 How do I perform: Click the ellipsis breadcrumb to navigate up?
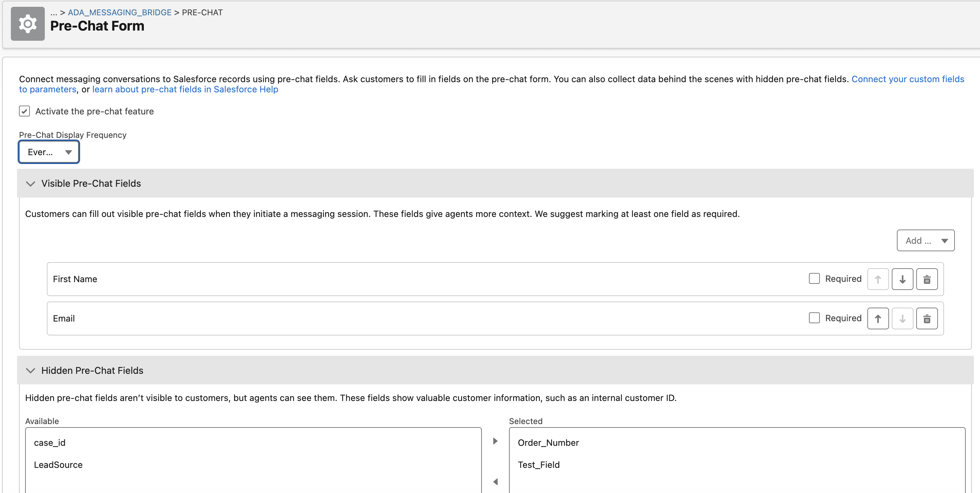tap(53, 12)
